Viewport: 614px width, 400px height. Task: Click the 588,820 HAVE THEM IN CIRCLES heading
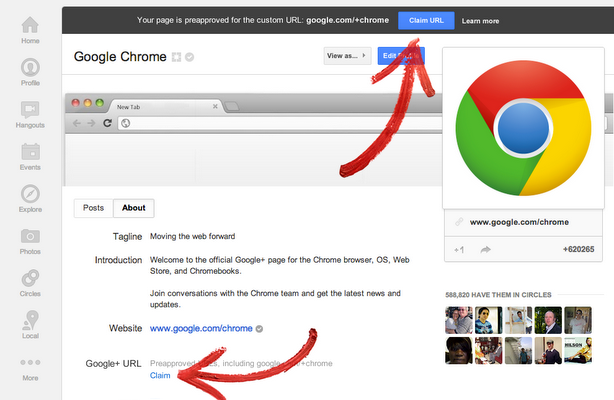point(498,295)
